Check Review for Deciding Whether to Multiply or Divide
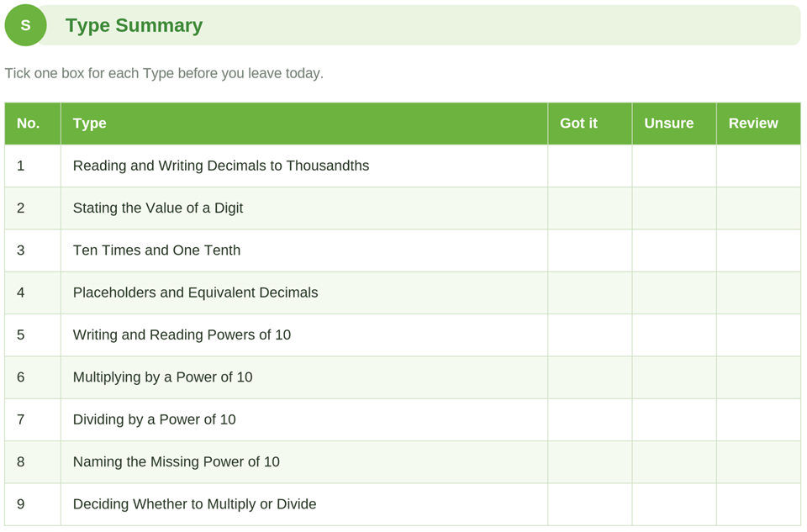This screenshot has height=532, width=807. (758, 504)
